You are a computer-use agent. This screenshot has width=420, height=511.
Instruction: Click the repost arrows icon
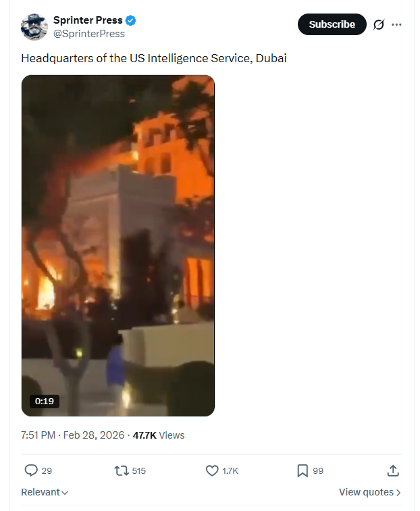[121, 470]
